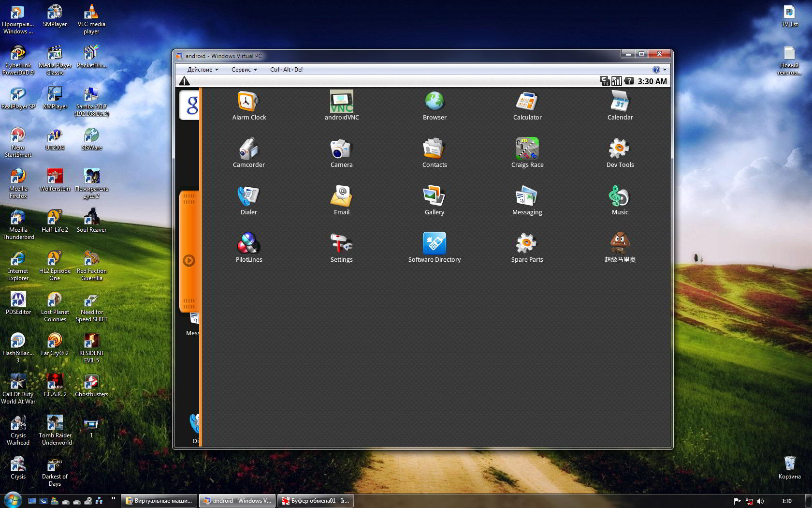This screenshot has height=508, width=812.
Task: Select the Media Player Classic shortcut
Action: (x=55, y=60)
